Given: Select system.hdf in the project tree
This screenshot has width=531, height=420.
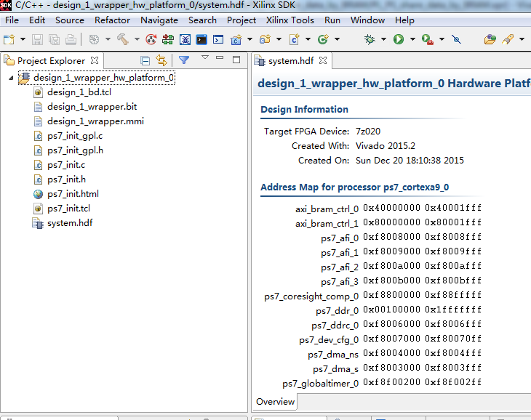Looking at the screenshot, I should click(70, 223).
